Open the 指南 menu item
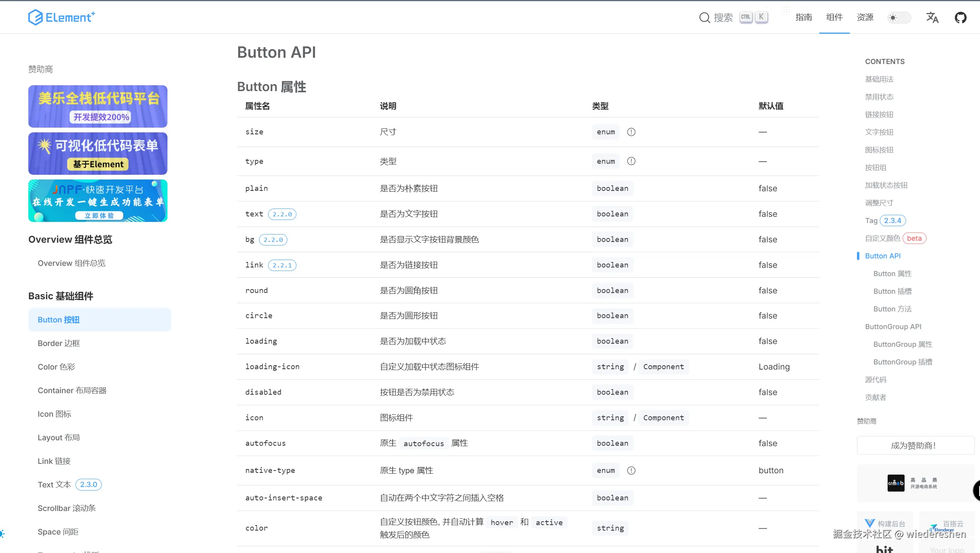This screenshot has width=980, height=553. click(804, 17)
